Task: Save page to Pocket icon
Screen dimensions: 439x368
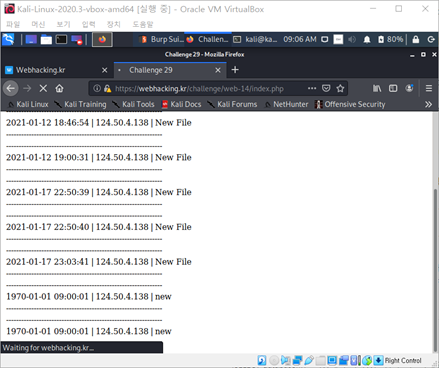Action: [x=326, y=88]
